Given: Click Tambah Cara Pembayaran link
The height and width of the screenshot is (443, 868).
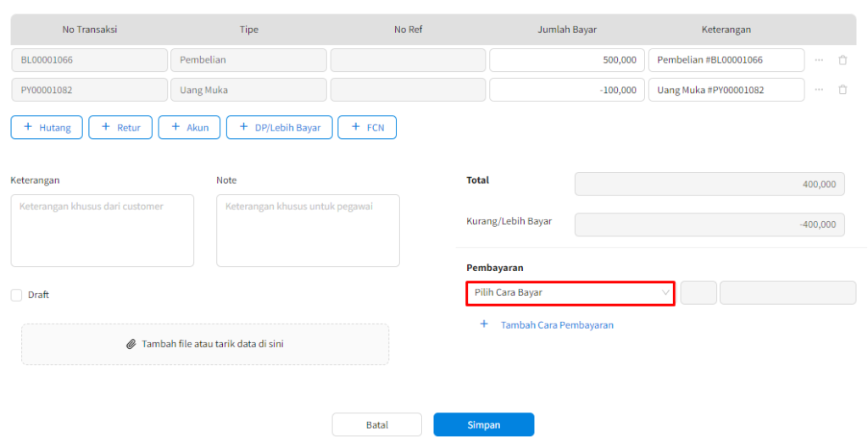Looking at the screenshot, I should tap(557, 325).
